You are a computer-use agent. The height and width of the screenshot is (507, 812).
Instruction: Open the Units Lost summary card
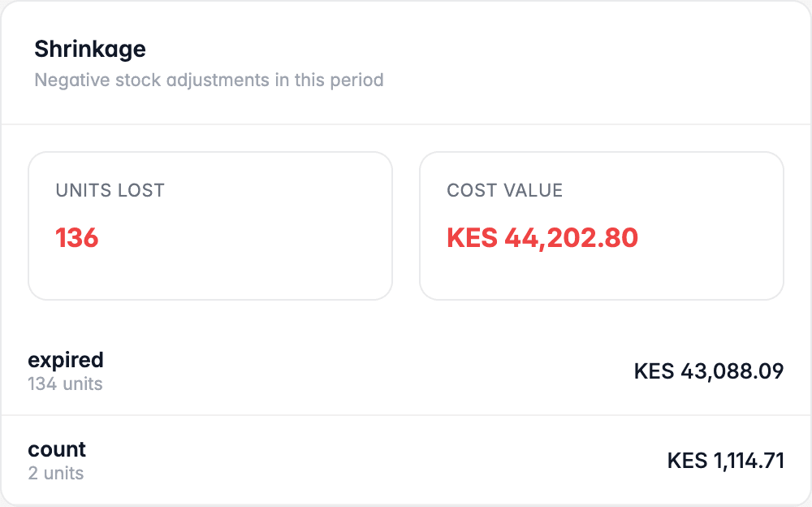pos(210,226)
